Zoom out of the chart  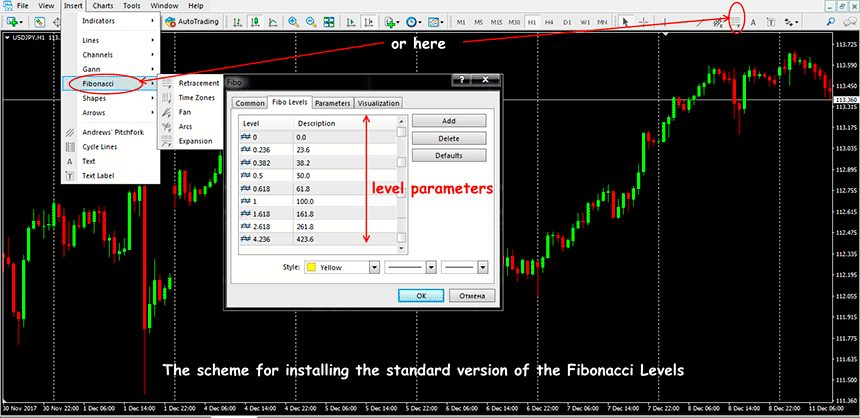[x=311, y=22]
